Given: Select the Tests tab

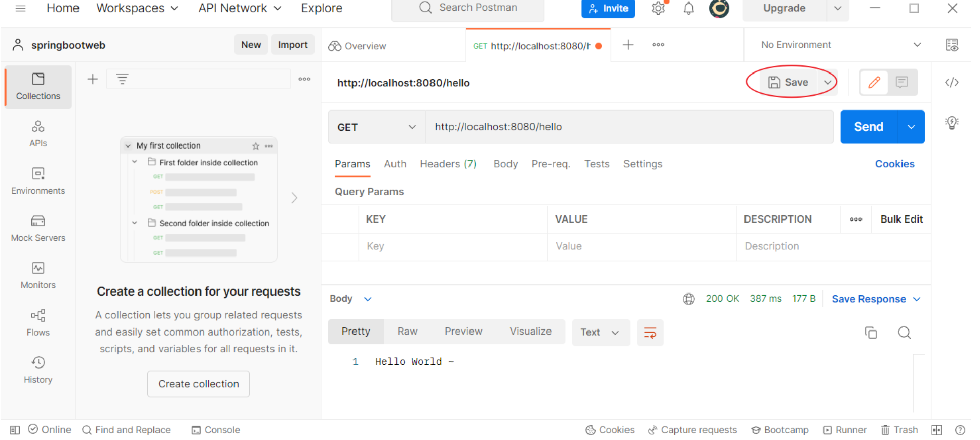Looking at the screenshot, I should 597,164.
